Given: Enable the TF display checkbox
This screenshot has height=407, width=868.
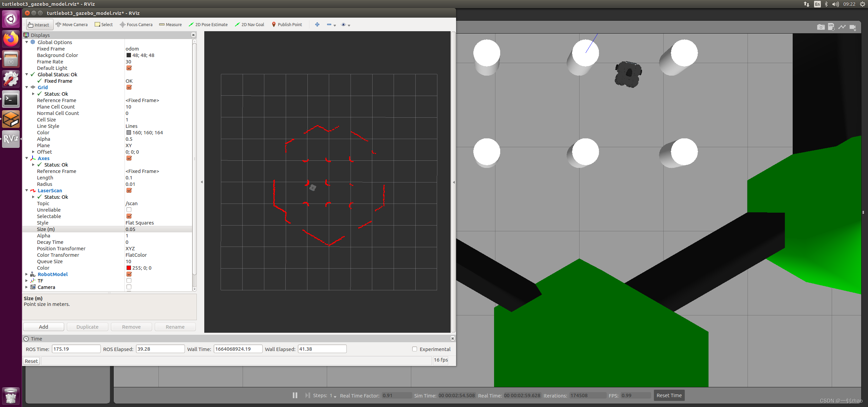Looking at the screenshot, I should [129, 281].
